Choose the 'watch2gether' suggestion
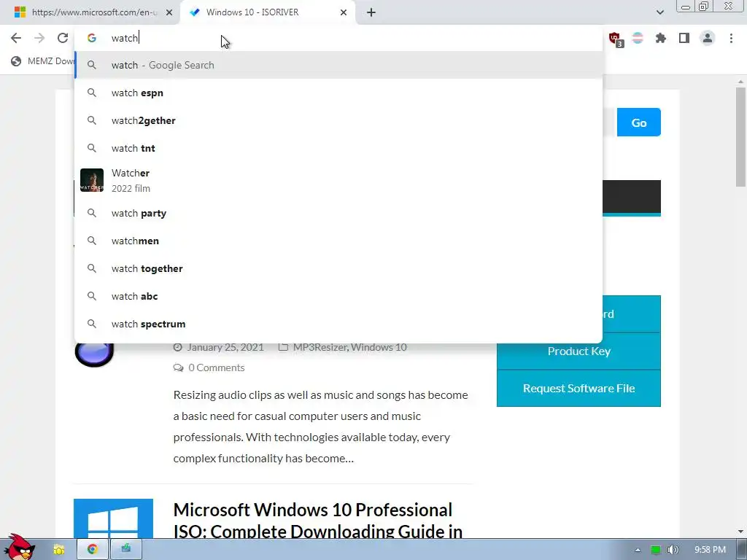The width and height of the screenshot is (747, 560). (x=338, y=120)
